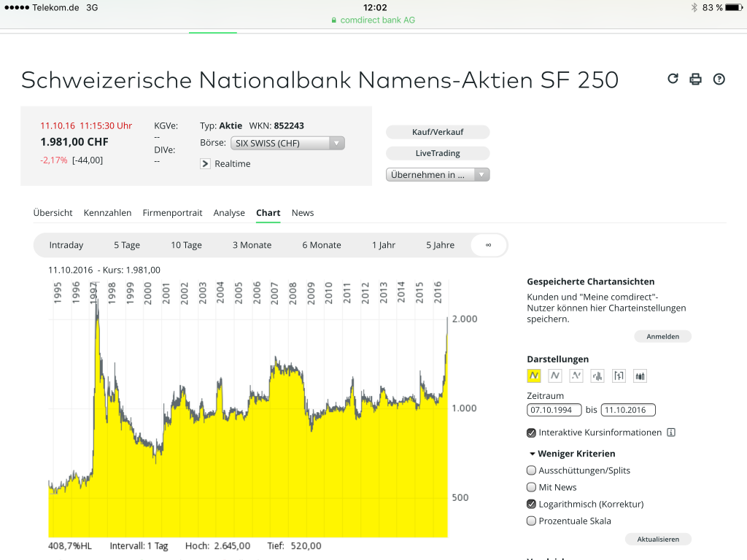The width and height of the screenshot is (747, 560).
Task: Click the printer icon
Action: click(696, 79)
